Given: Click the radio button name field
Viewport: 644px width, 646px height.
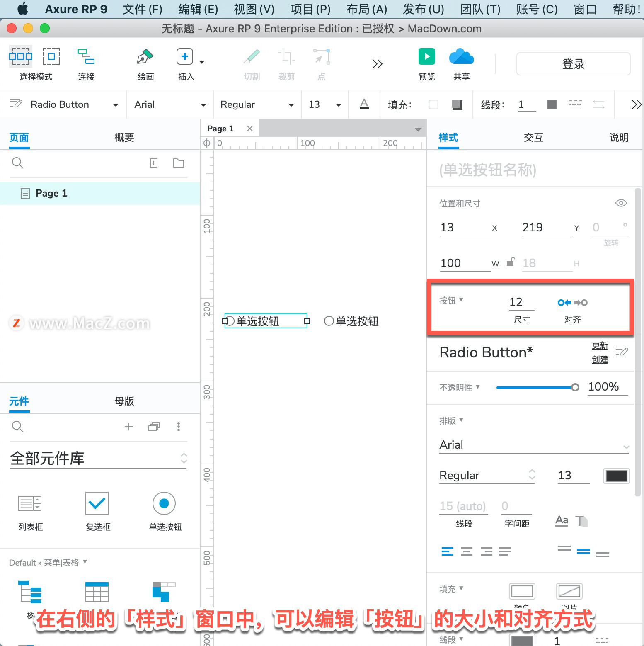Looking at the screenshot, I should (x=534, y=170).
